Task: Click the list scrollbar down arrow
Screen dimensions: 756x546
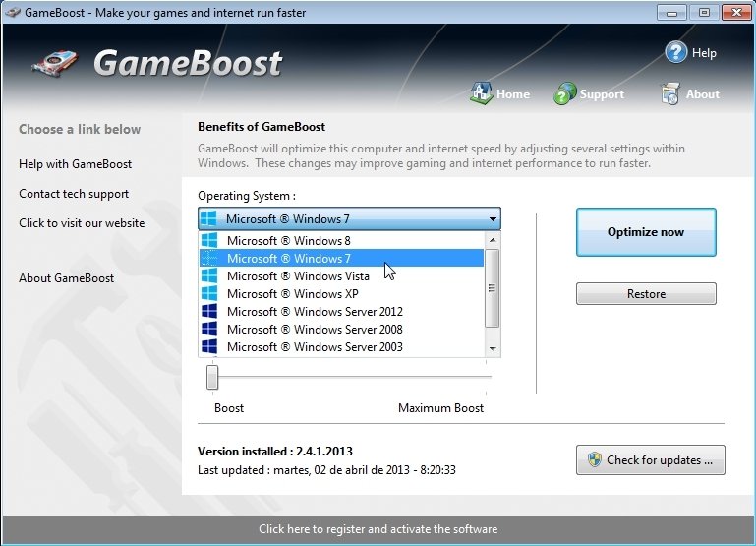Action: coord(493,348)
